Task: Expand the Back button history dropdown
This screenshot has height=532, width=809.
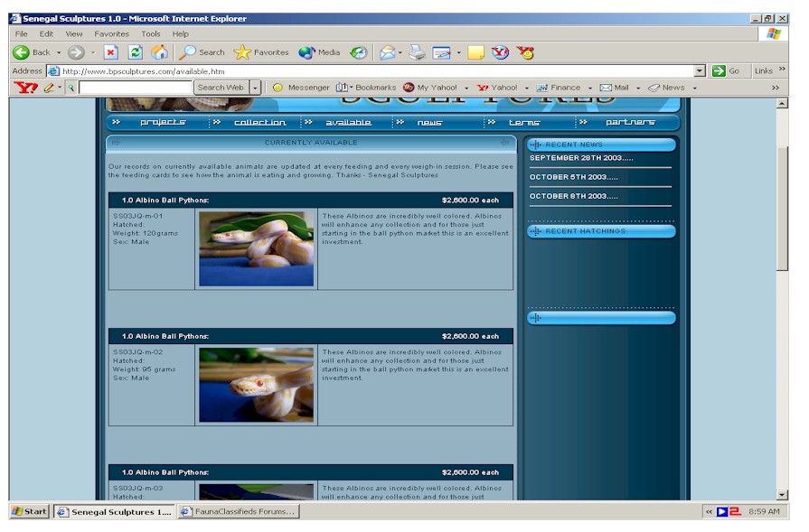Action: tap(59, 52)
